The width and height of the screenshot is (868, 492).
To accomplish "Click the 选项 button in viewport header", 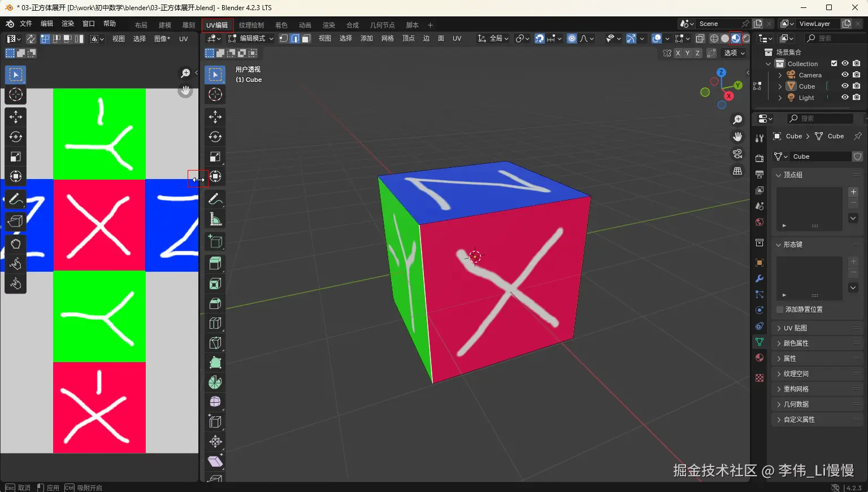I will tap(735, 53).
